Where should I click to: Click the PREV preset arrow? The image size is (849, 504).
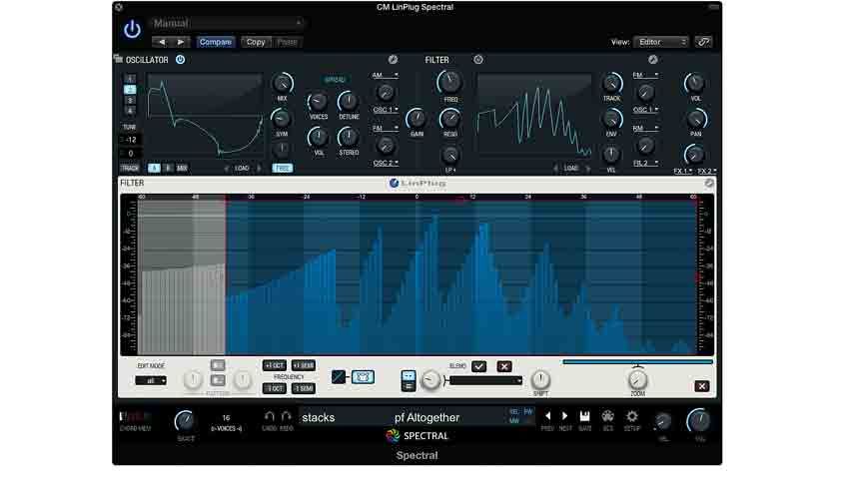point(547,416)
